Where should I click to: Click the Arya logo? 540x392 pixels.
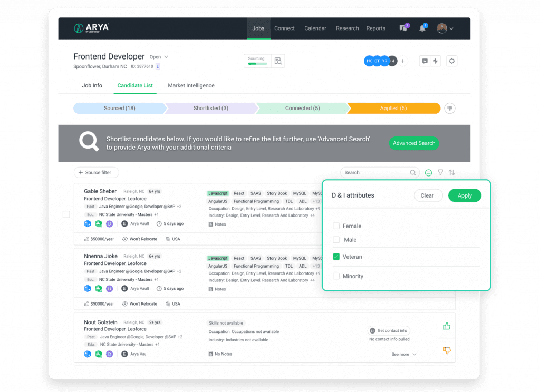[x=91, y=28]
